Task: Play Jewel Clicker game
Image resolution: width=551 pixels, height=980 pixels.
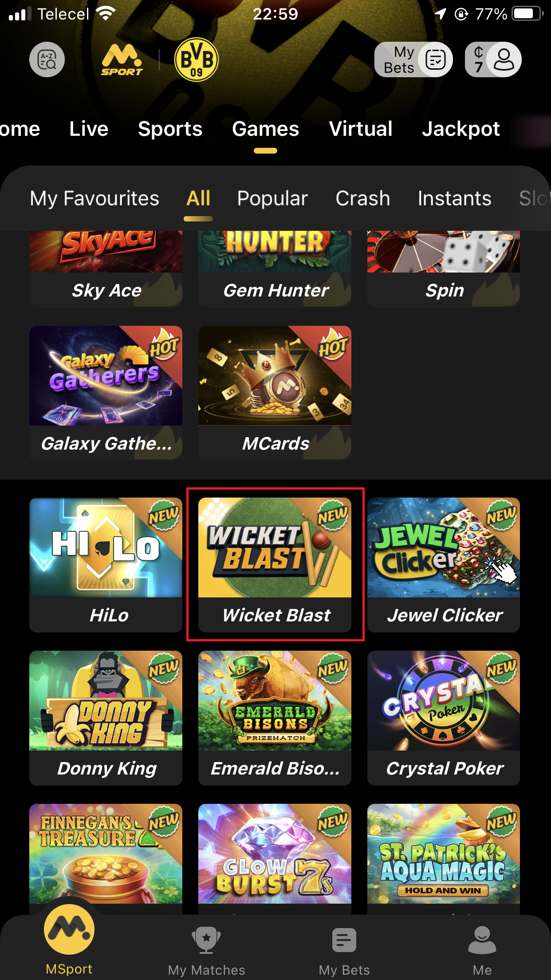Action: tap(444, 565)
